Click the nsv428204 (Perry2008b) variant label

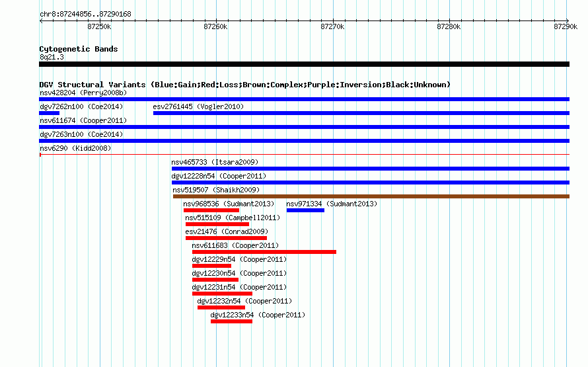point(83,93)
